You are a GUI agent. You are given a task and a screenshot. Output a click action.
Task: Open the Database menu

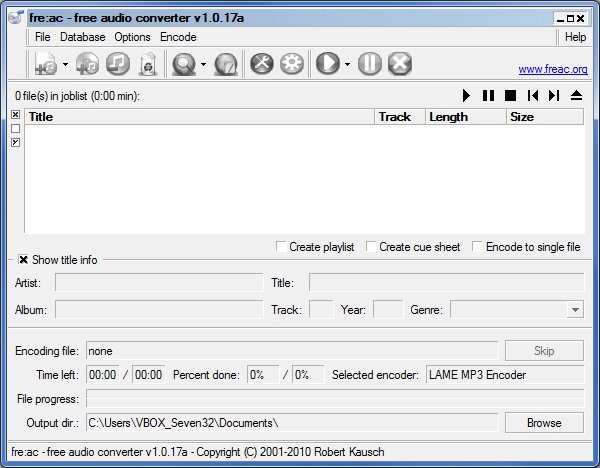(x=83, y=37)
